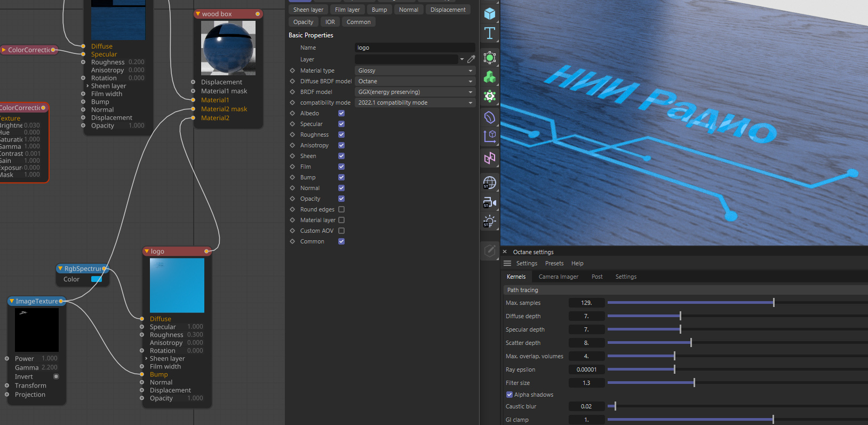This screenshot has height=425, width=868.
Task: Click the Common section button
Action: point(359,22)
